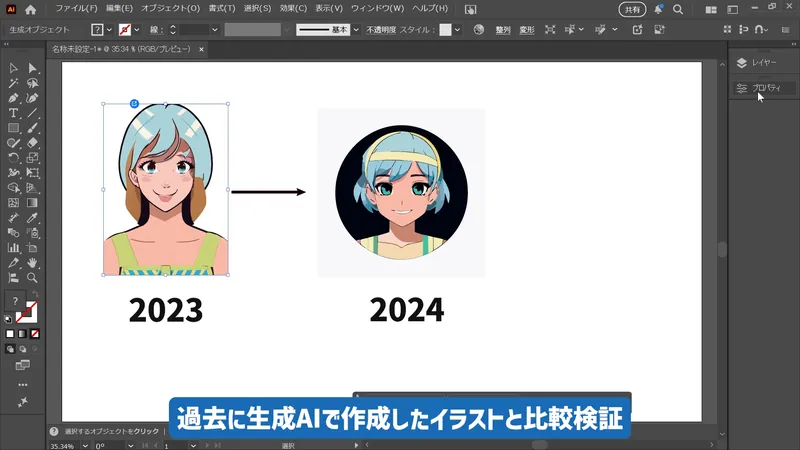The image size is (800, 450).
Task: Select the Hand tool
Action: [x=33, y=263]
